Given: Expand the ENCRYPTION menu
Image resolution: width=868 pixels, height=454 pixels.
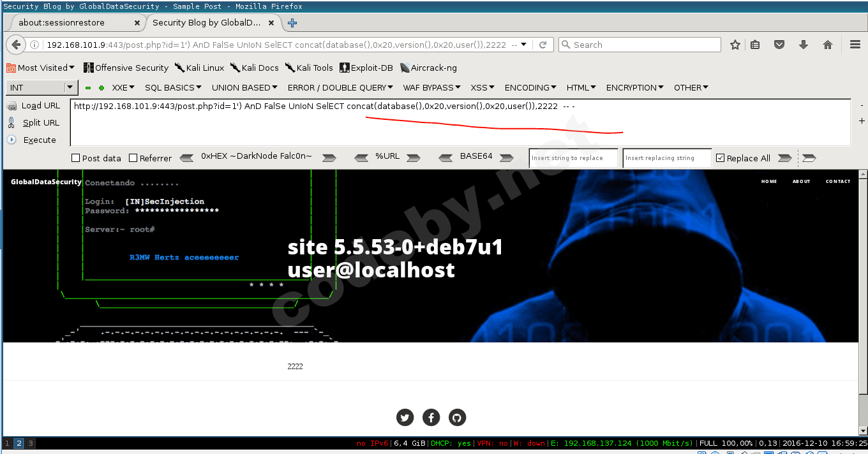Looking at the screenshot, I should tap(635, 88).
